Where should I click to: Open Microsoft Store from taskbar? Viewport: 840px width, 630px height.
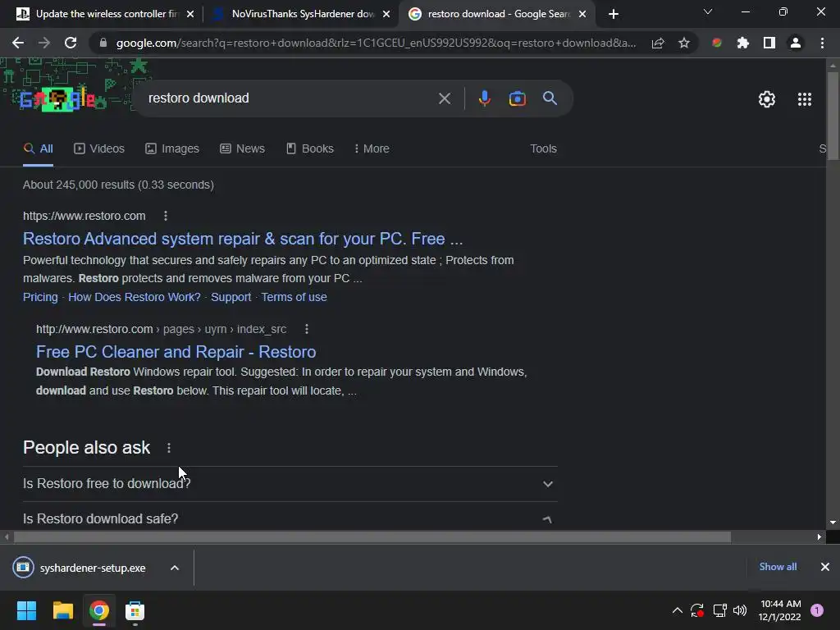tap(135, 610)
